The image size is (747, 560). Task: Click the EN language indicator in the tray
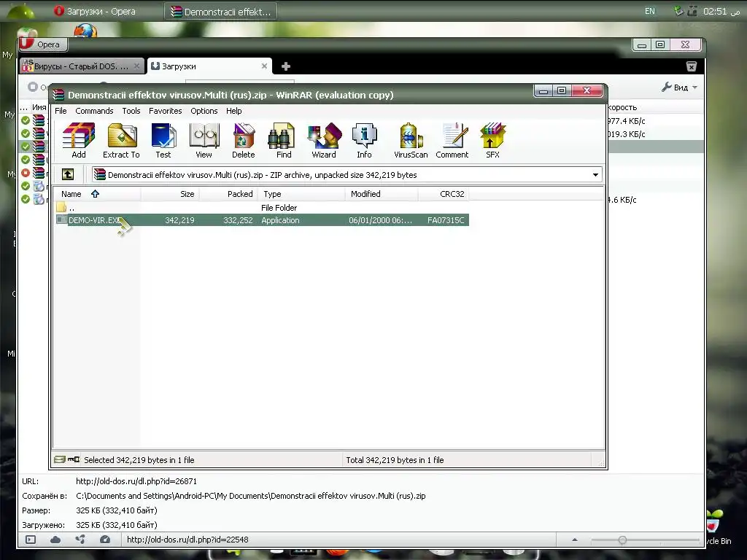click(x=650, y=11)
